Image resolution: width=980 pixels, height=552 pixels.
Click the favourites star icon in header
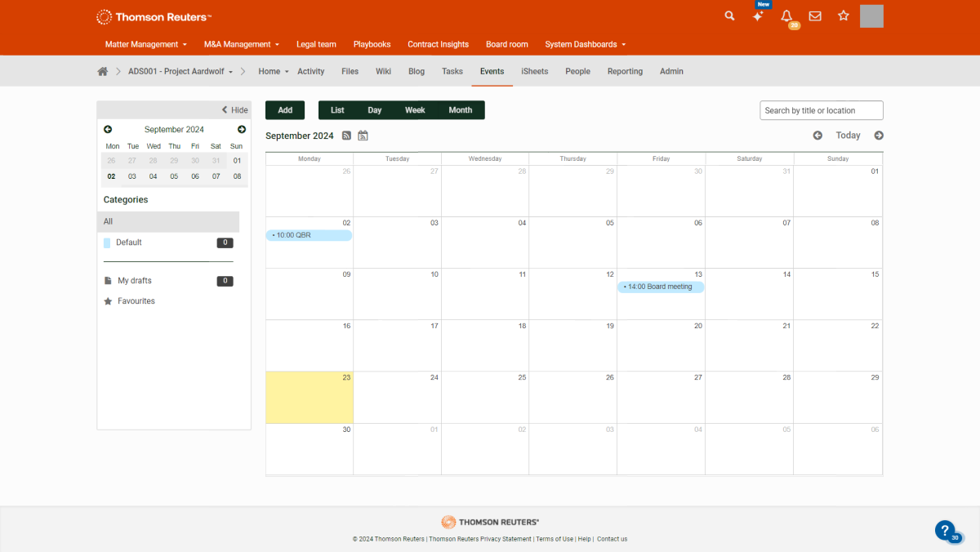pos(844,16)
